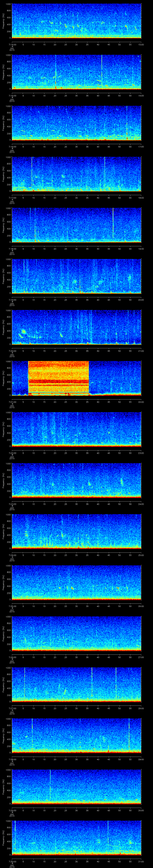View the spectrogram beginning at 7:27:00
The width and height of the screenshot is (153, 868).
point(76,685)
